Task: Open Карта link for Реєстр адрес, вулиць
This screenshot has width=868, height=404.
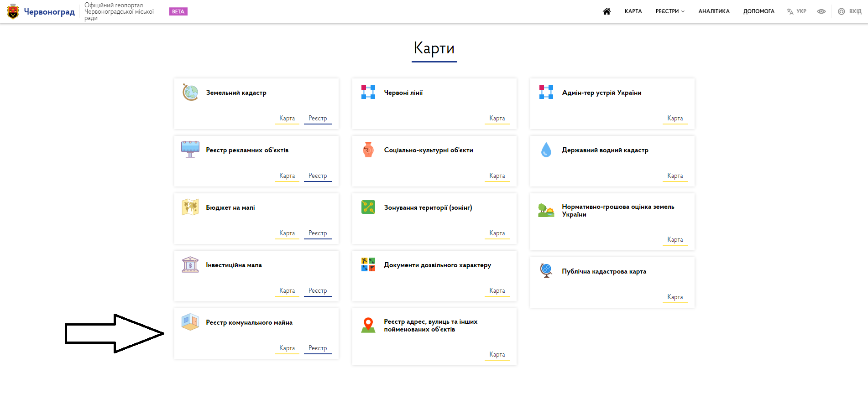Action: 497,355
